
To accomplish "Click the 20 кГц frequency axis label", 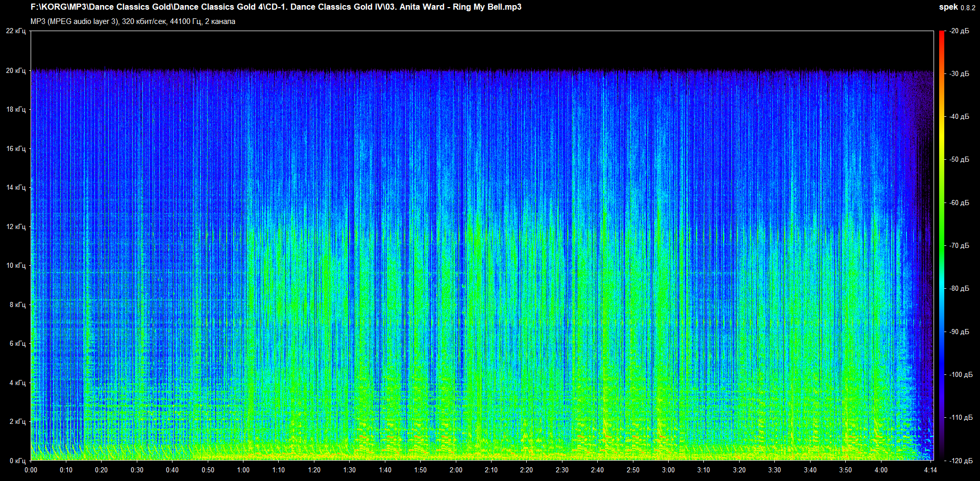I will click(x=16, y=71).
